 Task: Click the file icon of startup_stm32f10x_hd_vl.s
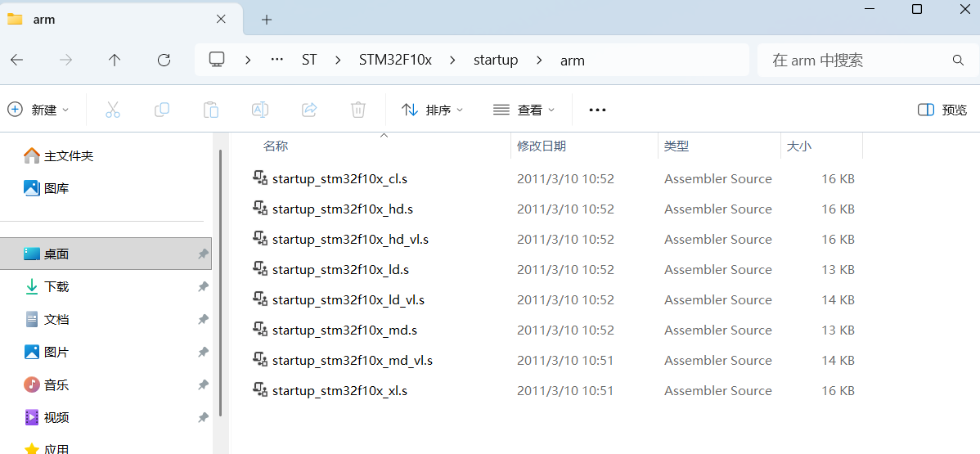click(x=260, y=238)
